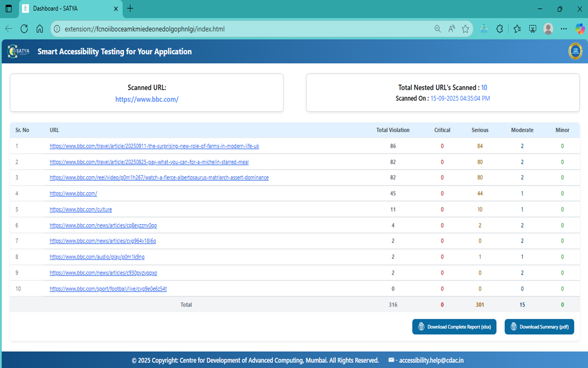Open news article cvg964v18l6o link
Screen dimensions: 588x368
(x=103, y=241)
